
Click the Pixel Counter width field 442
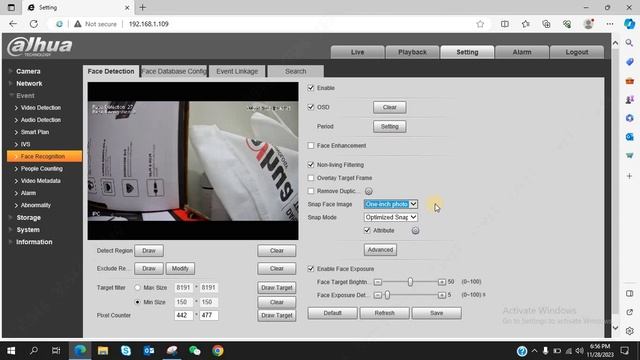[183, 315]
